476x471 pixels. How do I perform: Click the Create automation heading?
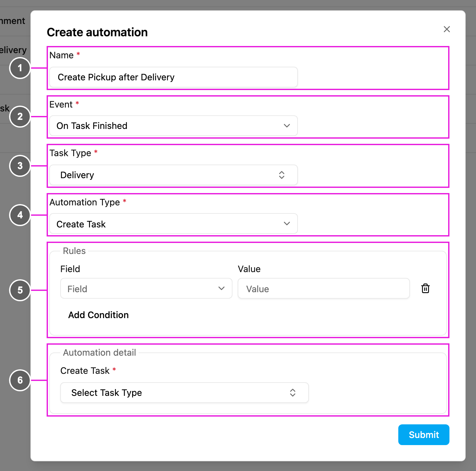tap(97, 32)
